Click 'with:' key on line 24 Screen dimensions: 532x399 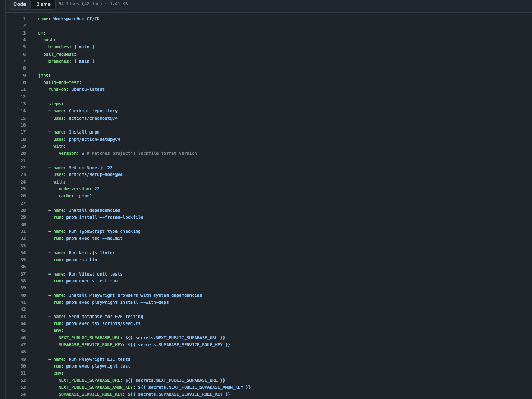pyautogui.click(x=60, y=182)
